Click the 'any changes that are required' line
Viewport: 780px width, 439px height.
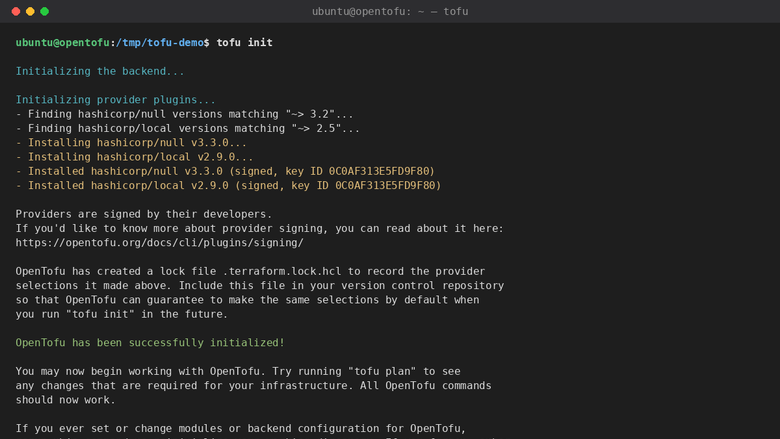pyautogui.click(x=254, y=386)
